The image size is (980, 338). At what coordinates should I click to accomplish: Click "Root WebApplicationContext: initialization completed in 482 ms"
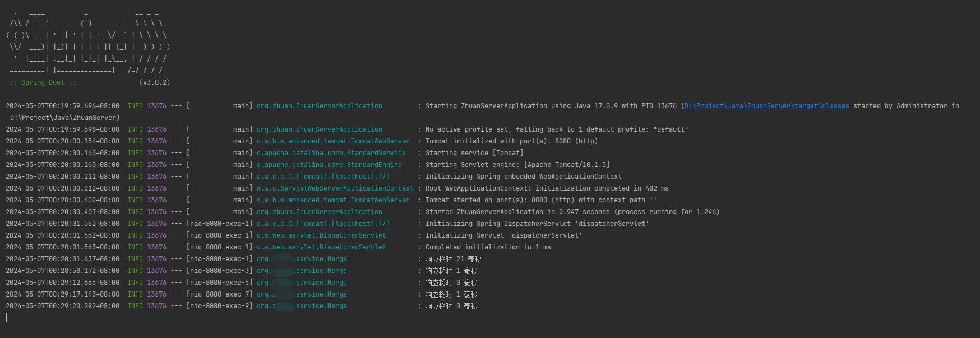click(x=547, y=188)
